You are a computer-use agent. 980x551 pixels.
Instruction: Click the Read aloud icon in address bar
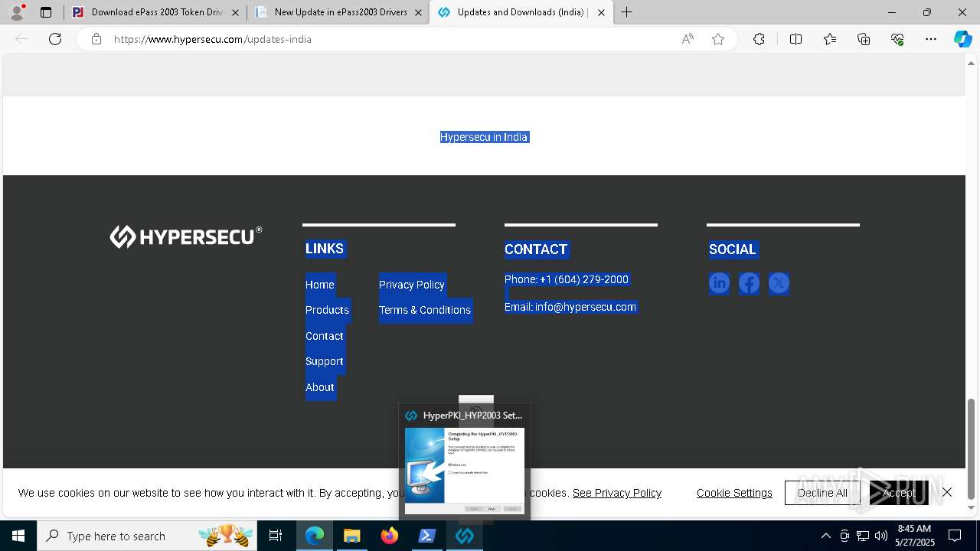coord(688,39)
